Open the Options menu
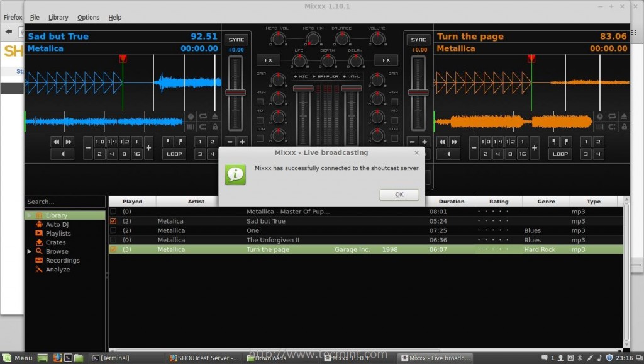The width and height of the screenshot is (644, 364). (88, 18)
